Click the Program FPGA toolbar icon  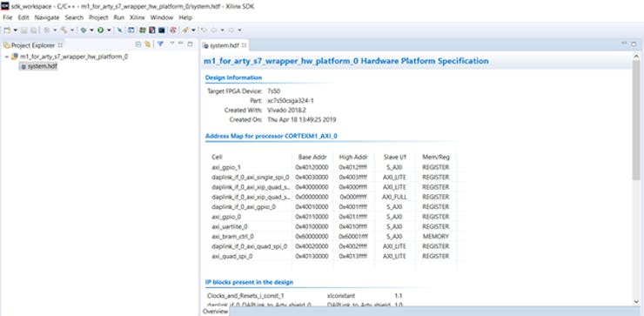pos(152,30)
